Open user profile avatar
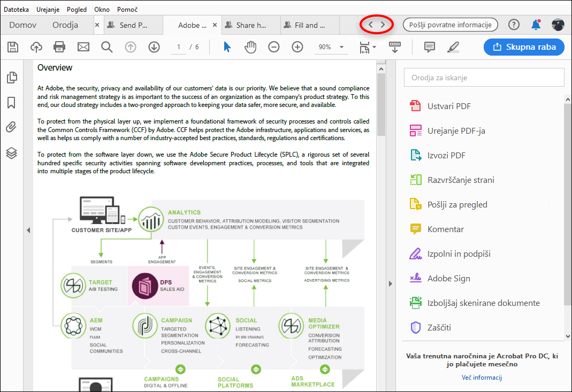The image size is (572, 392). 558,25
